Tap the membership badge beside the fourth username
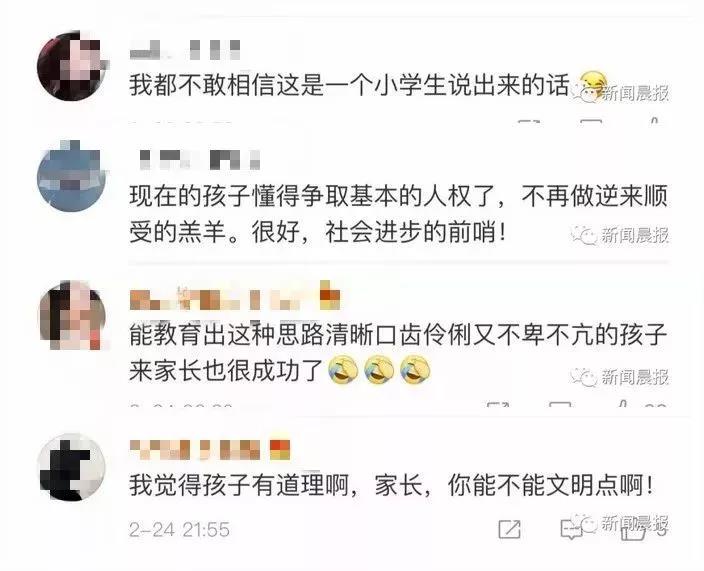Screen dimensions: 704x571 (x=280, y=449)
